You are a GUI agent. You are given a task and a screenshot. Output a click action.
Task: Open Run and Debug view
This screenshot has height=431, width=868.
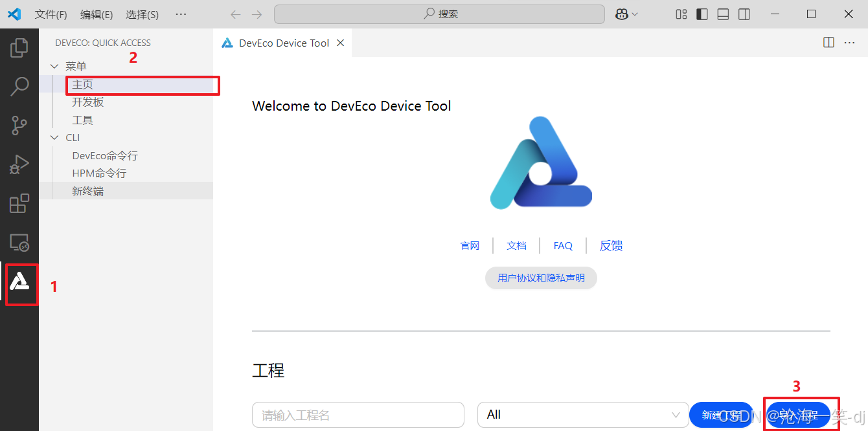click(x=19, y=164)
